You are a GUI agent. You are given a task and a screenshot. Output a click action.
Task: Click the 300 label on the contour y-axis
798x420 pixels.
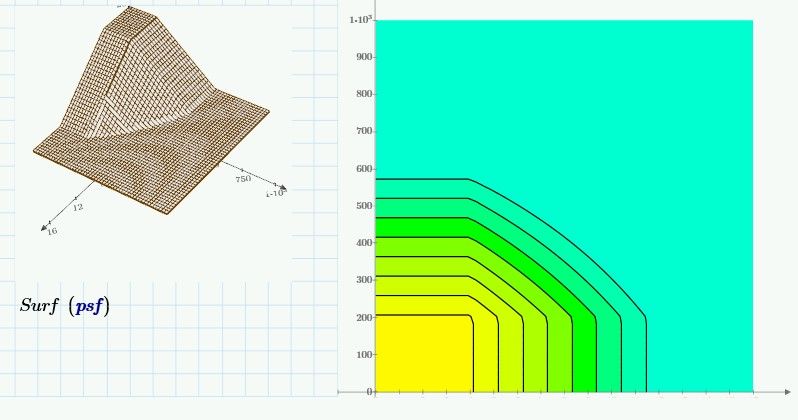point(364,279)
